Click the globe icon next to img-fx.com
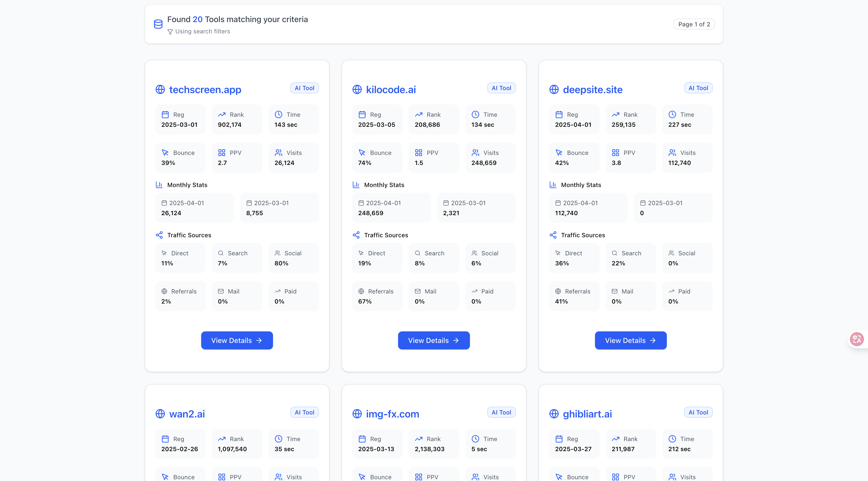This screenshot has height=481, width=868. click(x=357, y=414)
